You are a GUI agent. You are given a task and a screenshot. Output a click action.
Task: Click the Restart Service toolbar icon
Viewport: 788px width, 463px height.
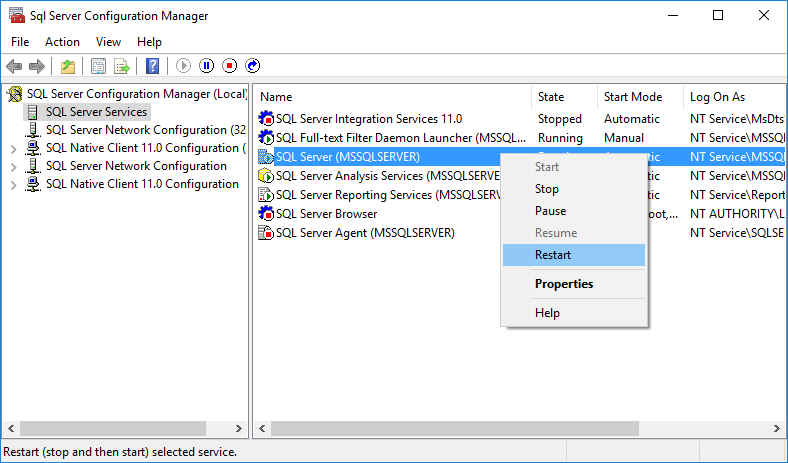(252, 66)
